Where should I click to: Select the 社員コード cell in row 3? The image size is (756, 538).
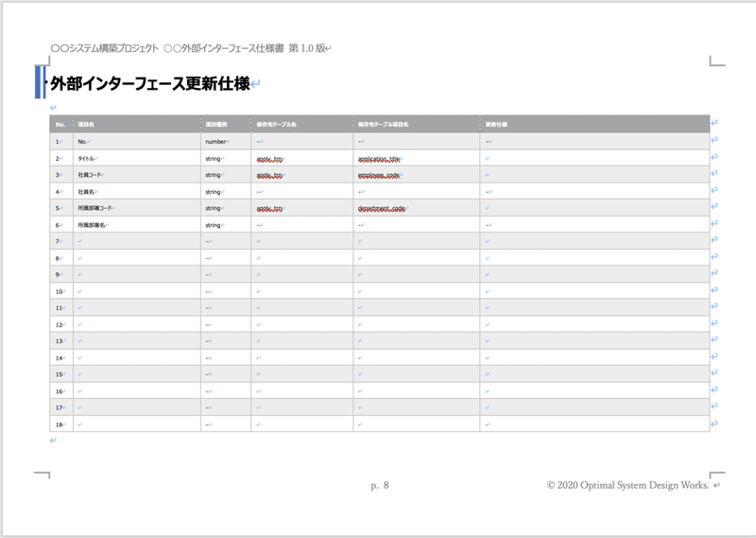pos(137,175)
